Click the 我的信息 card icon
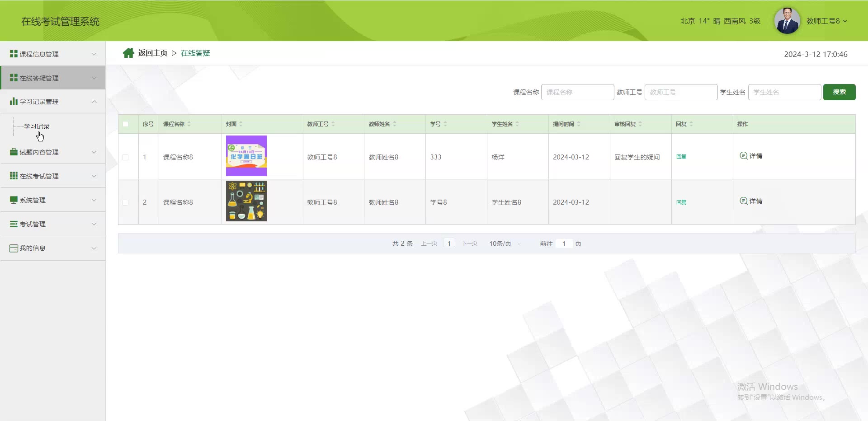This screenshot has width=868, height=421. 14,248
